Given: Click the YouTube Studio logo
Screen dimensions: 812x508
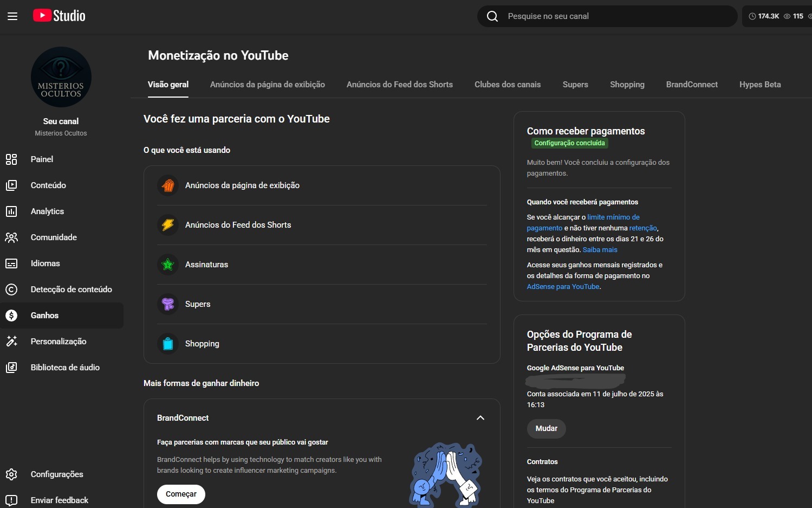Looking at the screenshot, I should tap(59, 16).
